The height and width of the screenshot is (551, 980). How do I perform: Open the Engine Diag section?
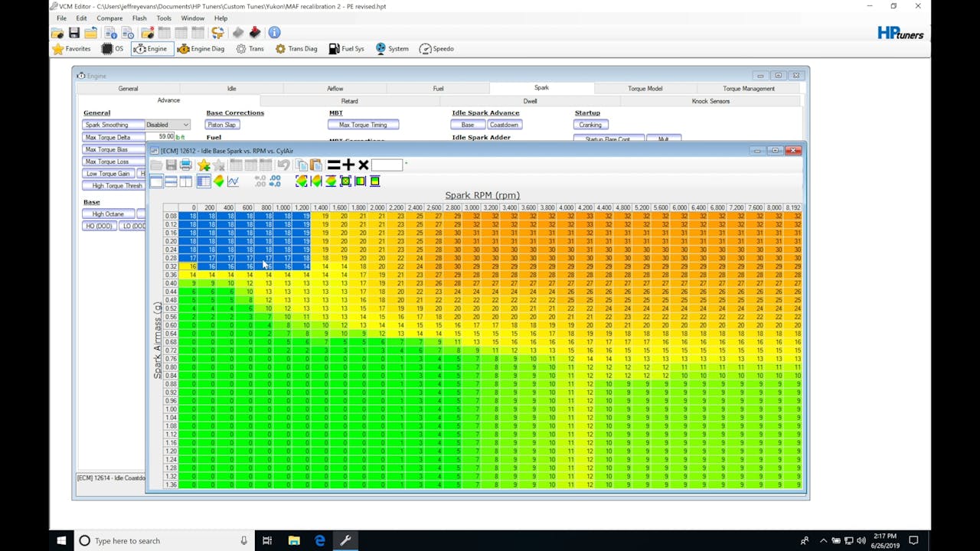click(x=201, y=49)
